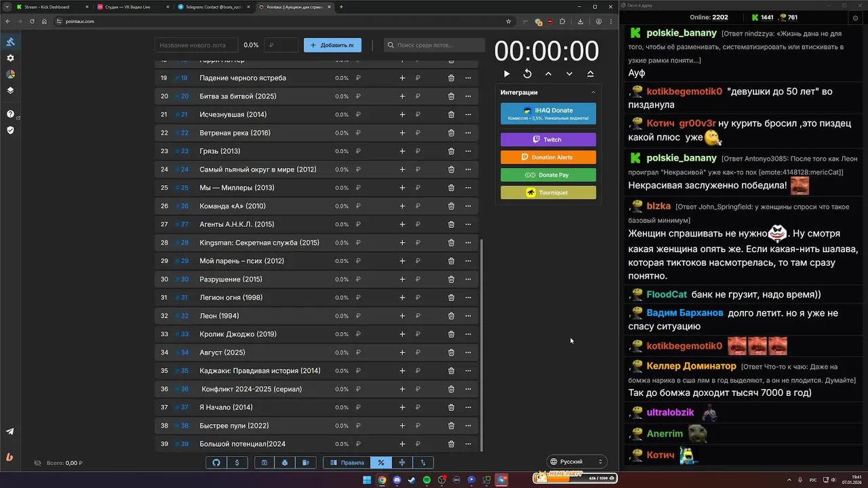Delete lot Падение черного ястреба
The width and height of the screenshot is (868, 488).
point(451,78)
